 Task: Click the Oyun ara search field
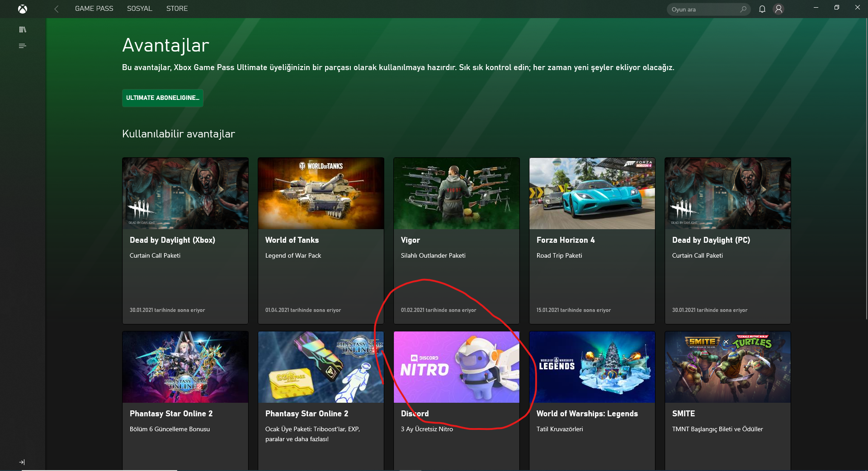708,9
